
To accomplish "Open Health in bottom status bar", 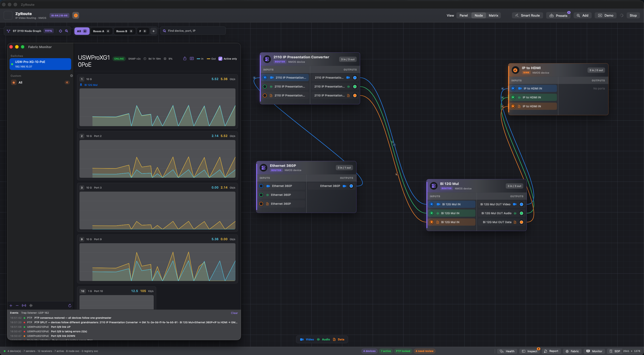I will [507, 351].
